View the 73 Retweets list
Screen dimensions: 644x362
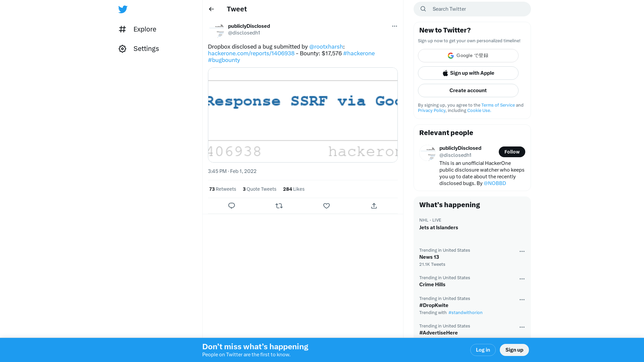[x=223, y=189]
